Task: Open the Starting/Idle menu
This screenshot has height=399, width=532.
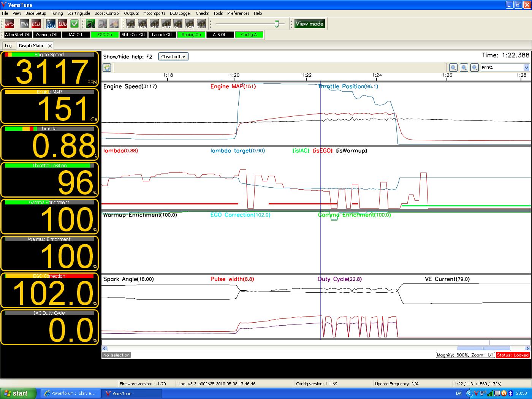Action: (x=79, y=13)
